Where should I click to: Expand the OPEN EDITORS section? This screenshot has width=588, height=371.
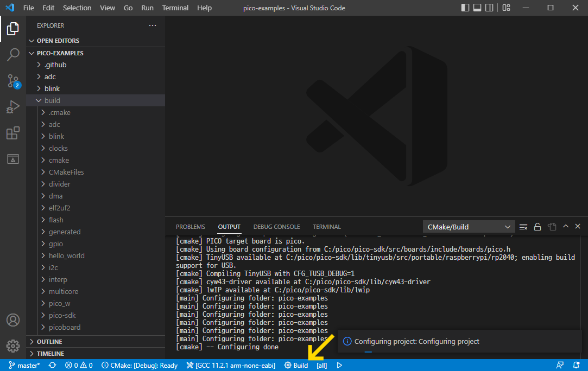[x=96, y=41]
